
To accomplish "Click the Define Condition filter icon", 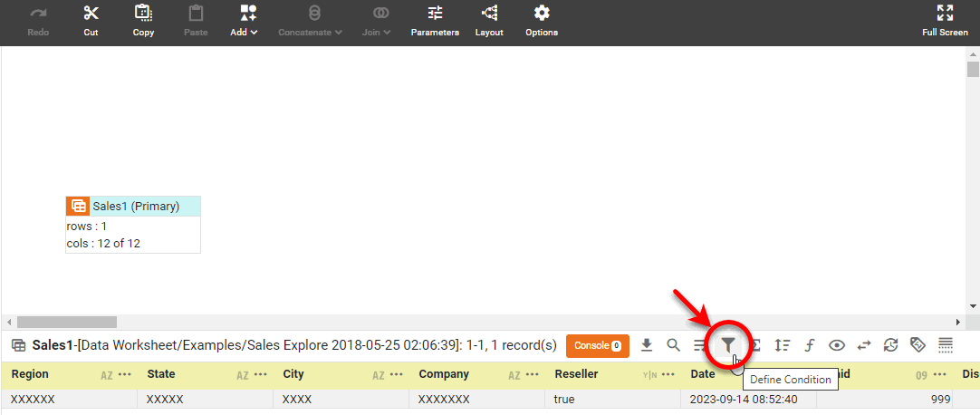I will point(728,345).
